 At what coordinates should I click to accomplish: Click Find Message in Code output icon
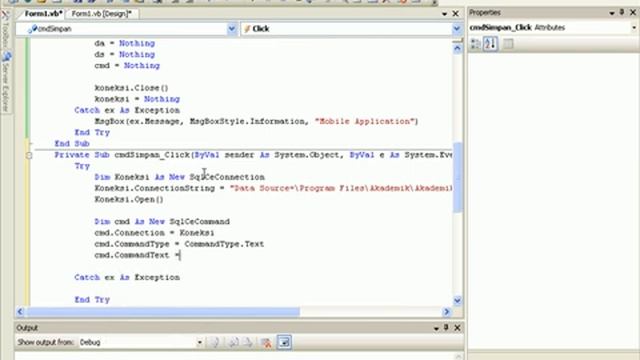tap(215, 342)
